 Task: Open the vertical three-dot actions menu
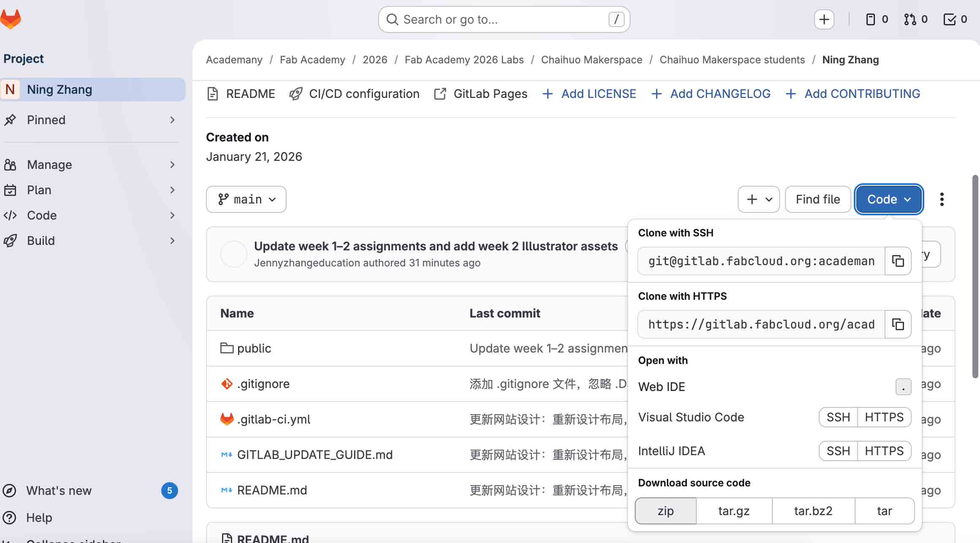click(x=942, y=199)
